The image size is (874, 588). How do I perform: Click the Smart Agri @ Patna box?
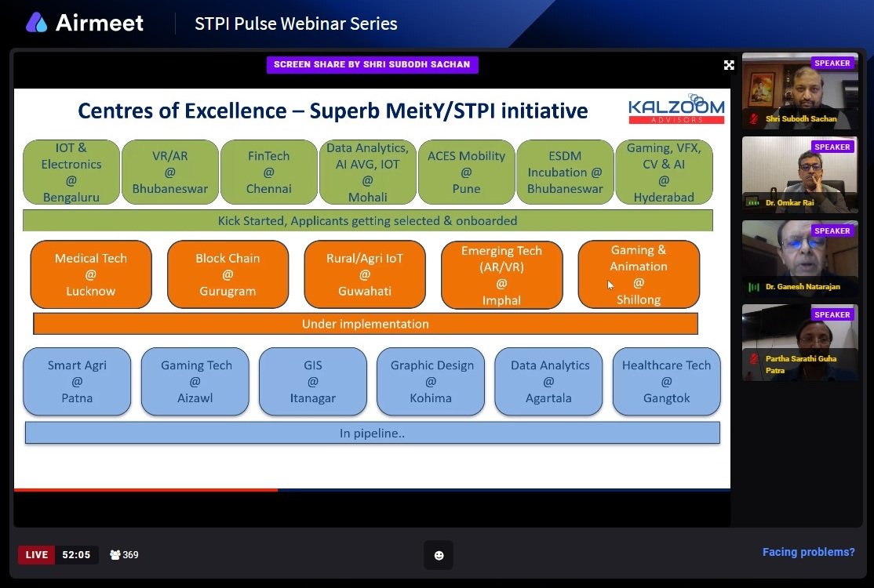point(77,382)
